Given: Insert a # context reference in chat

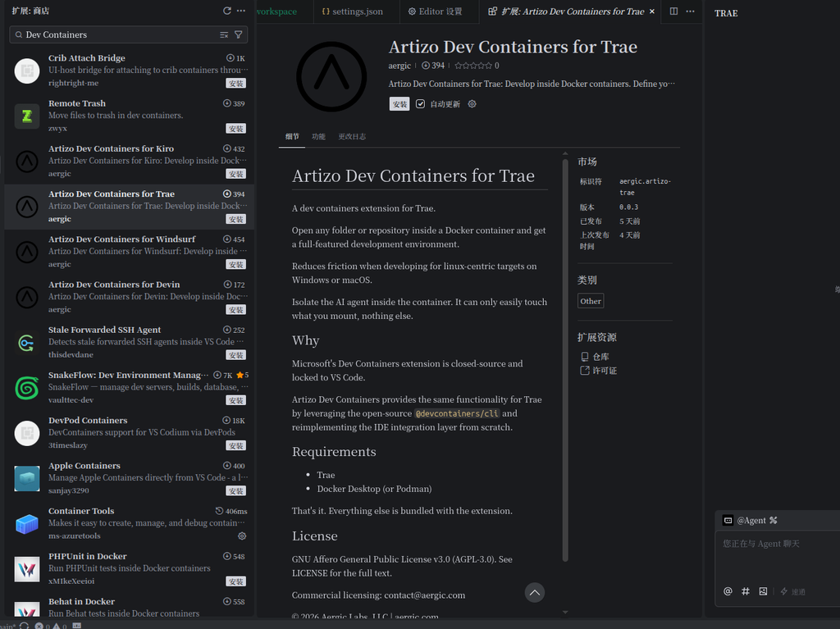Looking at the screenshot, I should (745, 591).
